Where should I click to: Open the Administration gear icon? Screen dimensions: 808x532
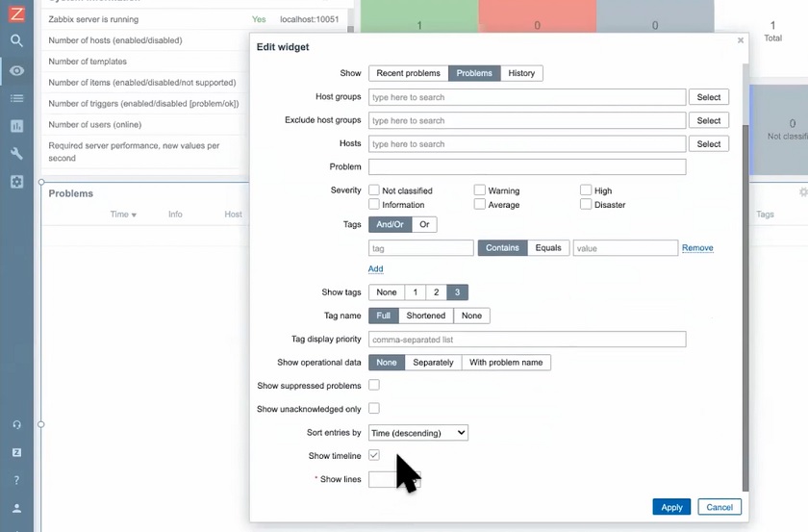tap(16, 182)
